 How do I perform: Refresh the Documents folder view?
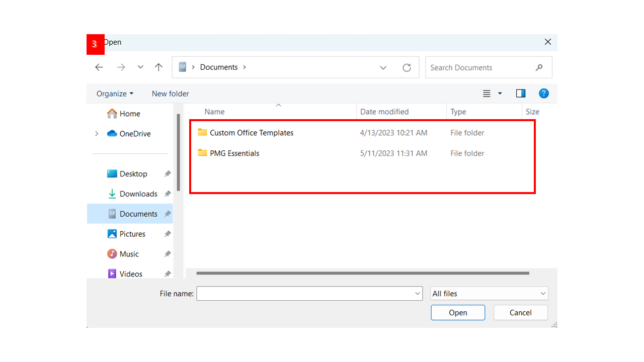[407, 67]
